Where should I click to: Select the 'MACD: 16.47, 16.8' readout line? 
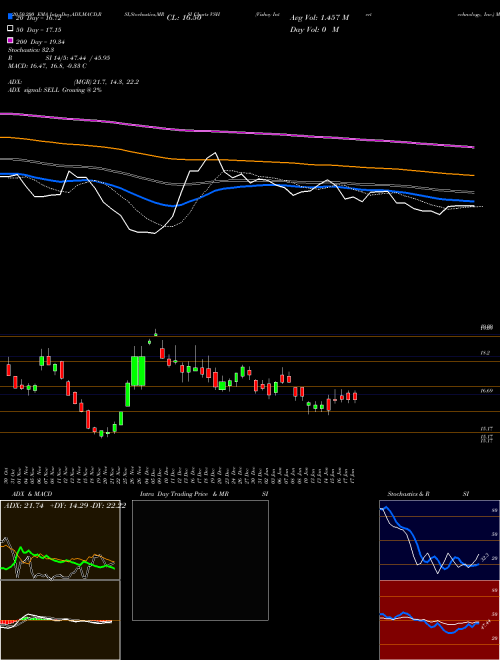pyautogui.click(x=47, y=66)
